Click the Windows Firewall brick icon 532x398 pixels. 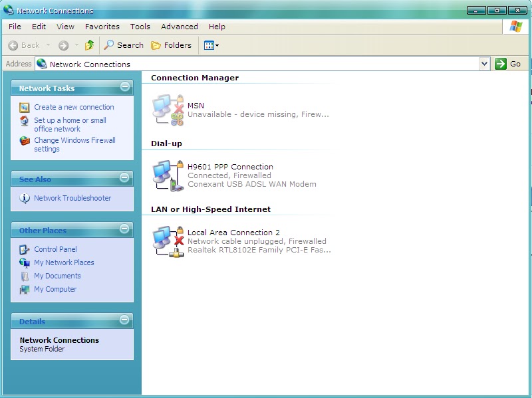[25, 141]
